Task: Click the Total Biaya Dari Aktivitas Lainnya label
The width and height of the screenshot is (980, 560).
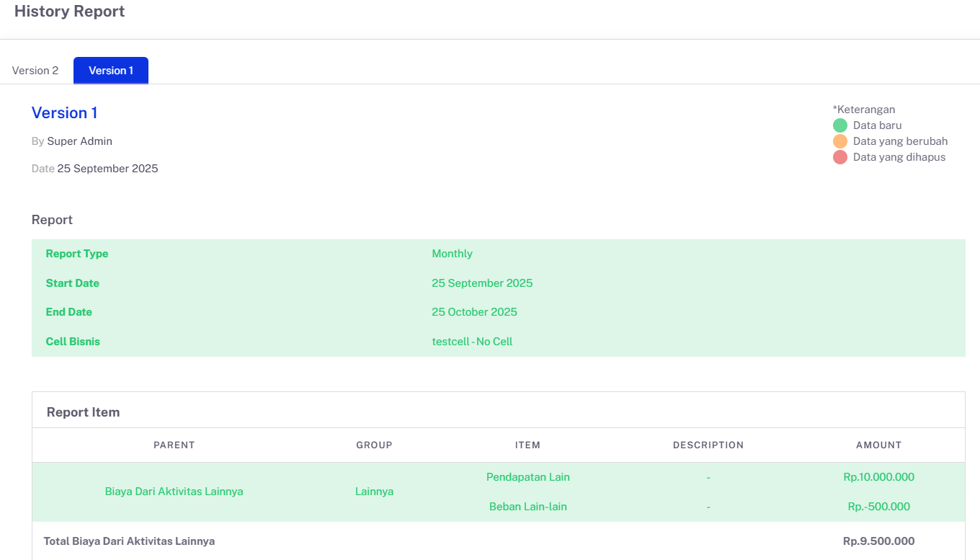Action: (130, 541)
